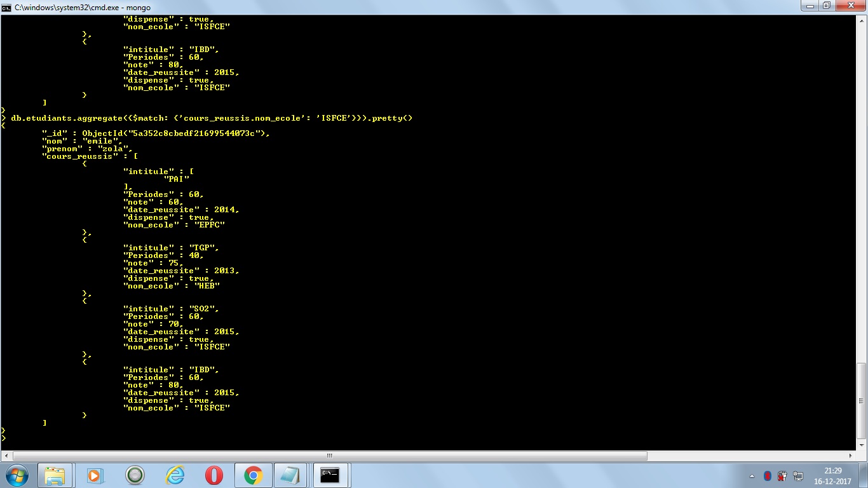Click "date_reussite" : 2013 line
Screen dimensions: 868x488
pyautogui.click(x=181, y=271)
